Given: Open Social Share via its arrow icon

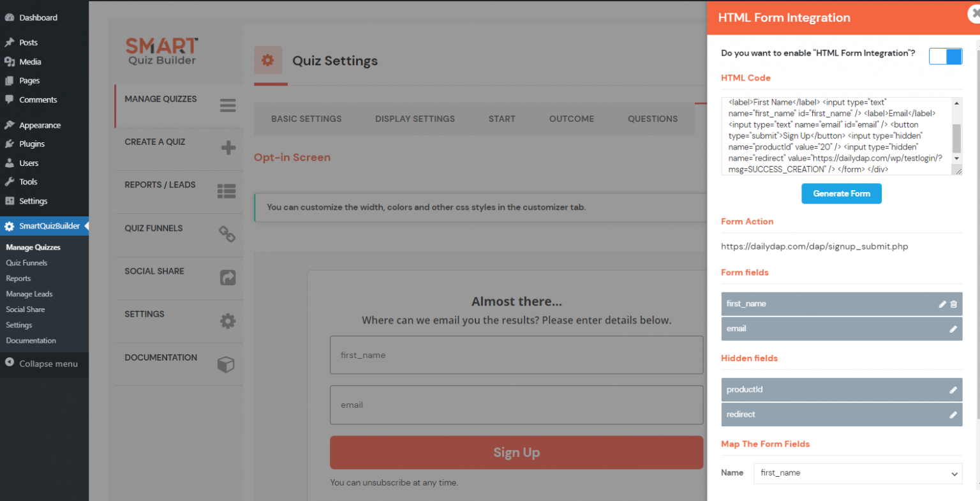Looking at the screenshot, I should click(x=228, y=277).
